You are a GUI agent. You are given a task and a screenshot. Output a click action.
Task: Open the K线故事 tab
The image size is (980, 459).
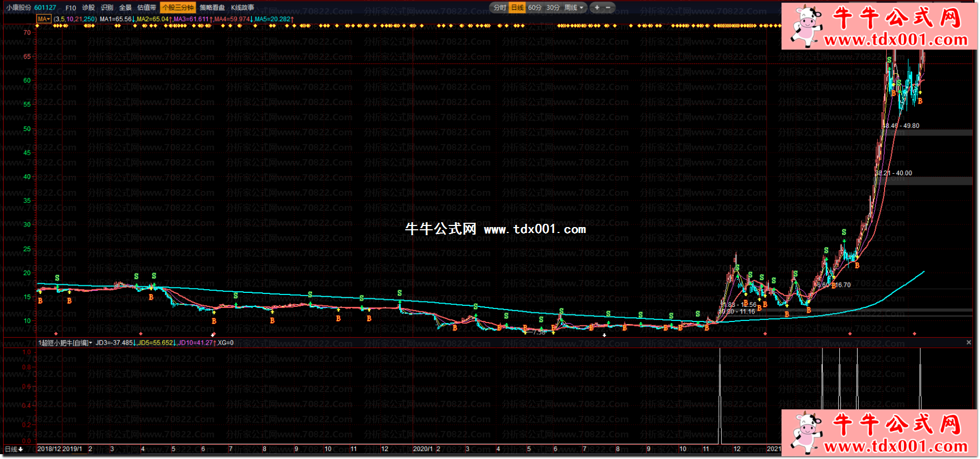click(x=243, y=8)
